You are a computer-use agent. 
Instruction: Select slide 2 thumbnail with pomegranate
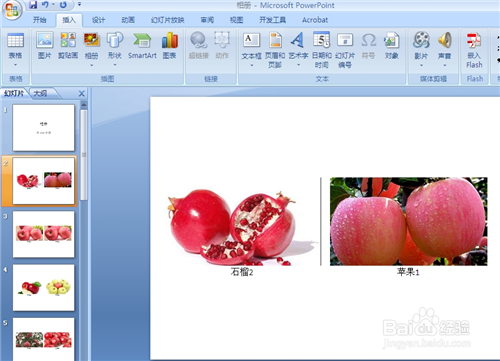43,181
